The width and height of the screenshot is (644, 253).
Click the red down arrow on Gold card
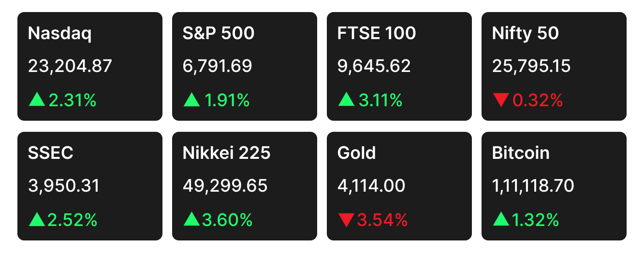(346, 221)
